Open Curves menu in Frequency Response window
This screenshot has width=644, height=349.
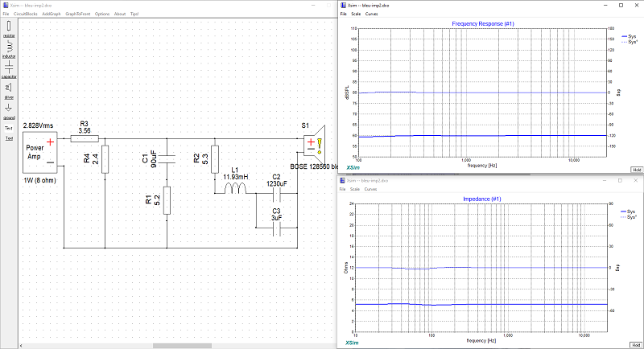pos(371,14)
